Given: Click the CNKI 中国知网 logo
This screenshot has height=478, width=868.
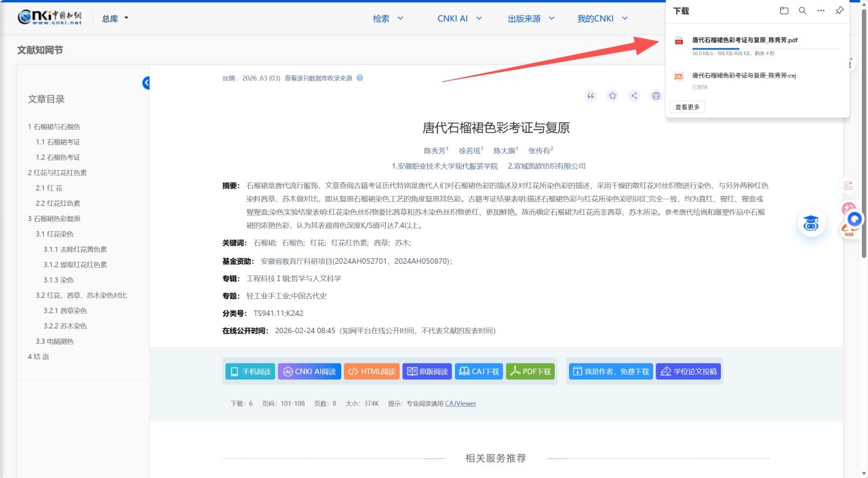Looking at the screenshot, I should coord(50,18).
